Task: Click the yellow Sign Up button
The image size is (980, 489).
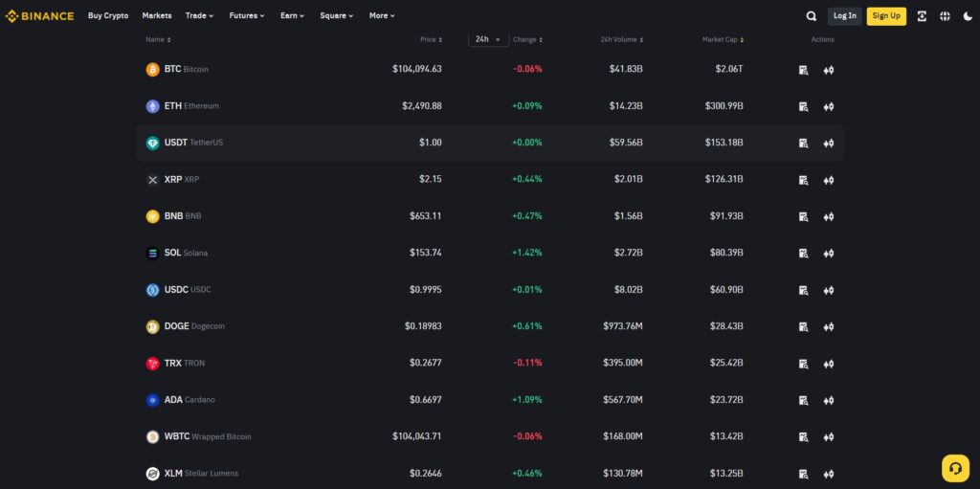Action: [x=886, y=15]
